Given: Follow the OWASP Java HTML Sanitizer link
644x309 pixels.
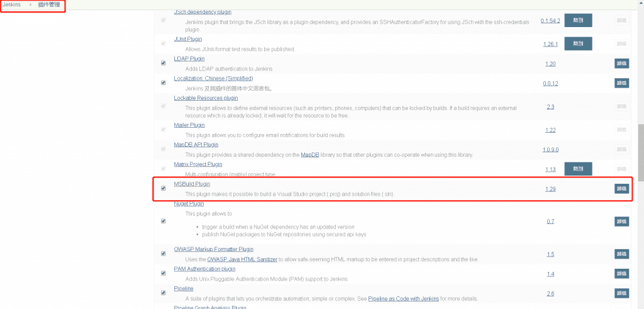Looking at the screenshot, I should 242,260.
